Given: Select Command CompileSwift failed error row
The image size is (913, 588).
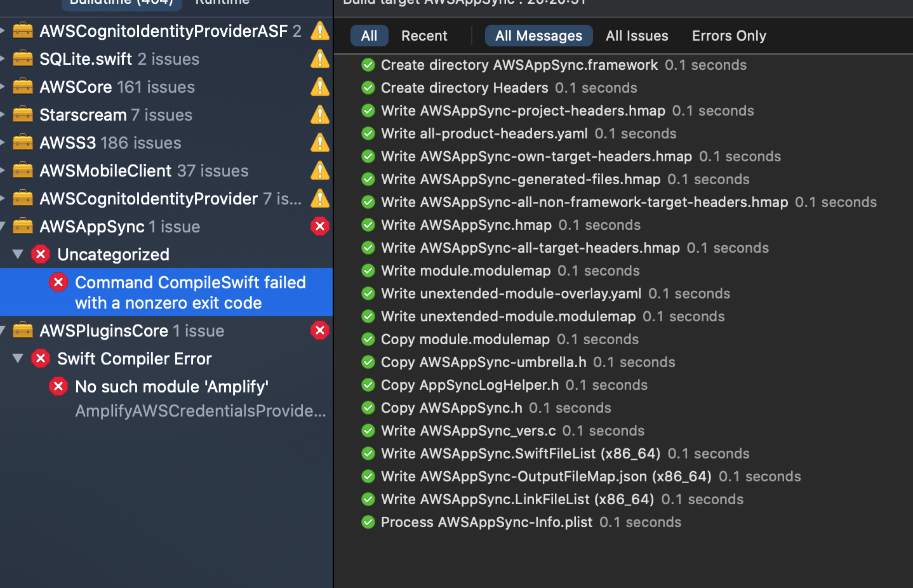Looking at the screenshot, I should click(x=166, y=292).
